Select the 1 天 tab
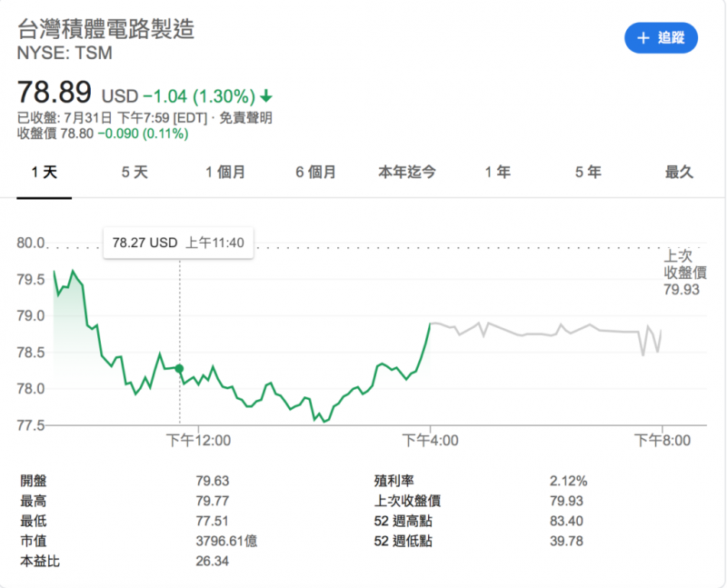 (44, 173)
